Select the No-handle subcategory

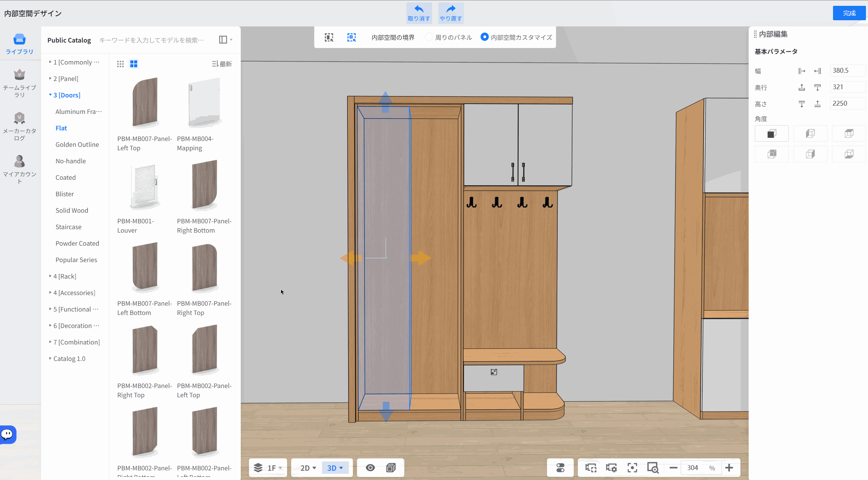71,161
